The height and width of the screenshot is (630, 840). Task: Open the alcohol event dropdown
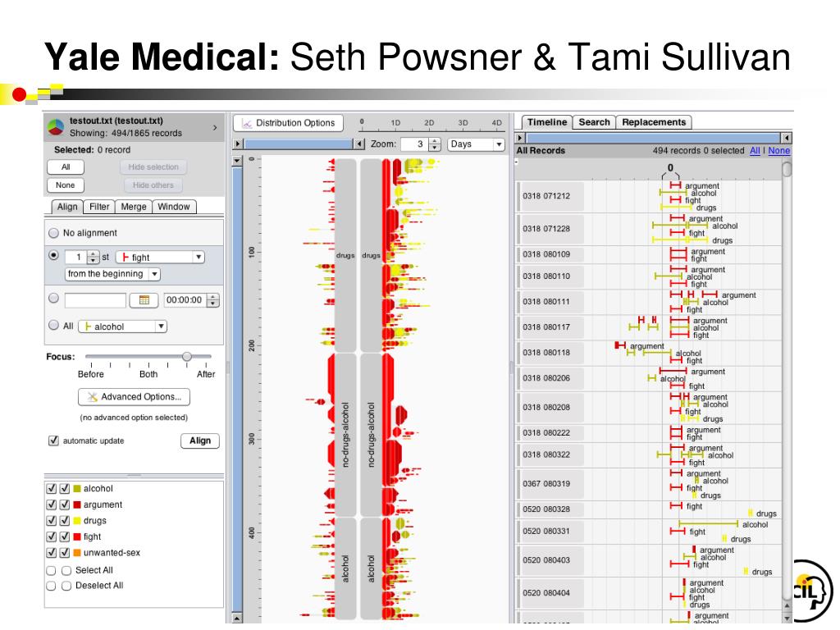[x=123, y=326]
